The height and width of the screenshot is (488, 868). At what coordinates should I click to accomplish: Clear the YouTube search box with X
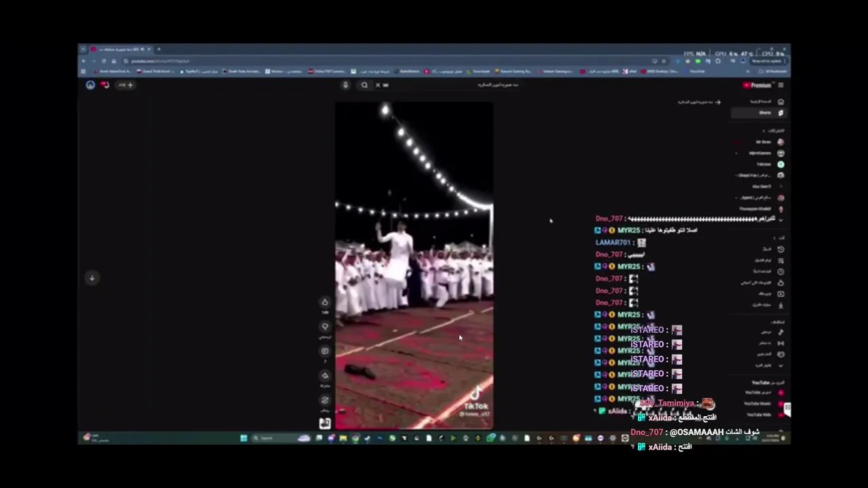click(378, 85)
